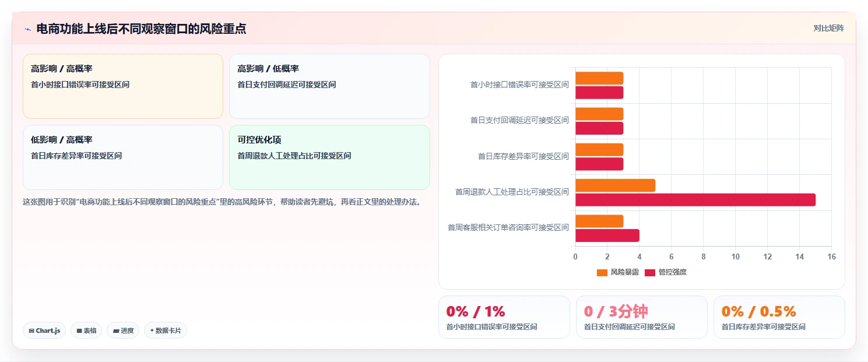Toggle the 管控强度 legend swatch
Image resolution: width=868 pixels, height=362 pixels.
650,272
